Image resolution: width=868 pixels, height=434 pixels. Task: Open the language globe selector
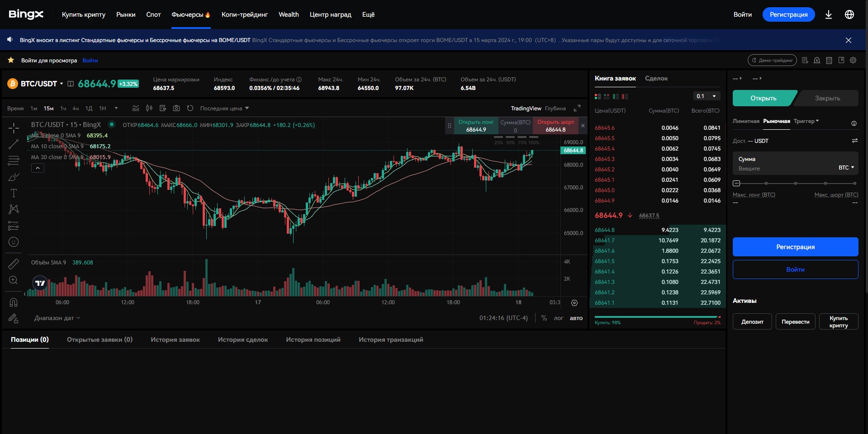click(x=849, y=14)
